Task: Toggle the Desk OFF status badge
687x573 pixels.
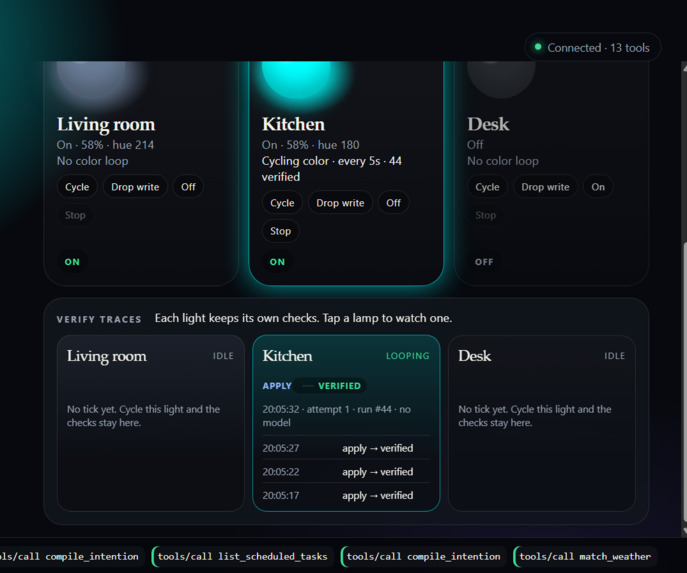Action: click(x=484, y=262)
